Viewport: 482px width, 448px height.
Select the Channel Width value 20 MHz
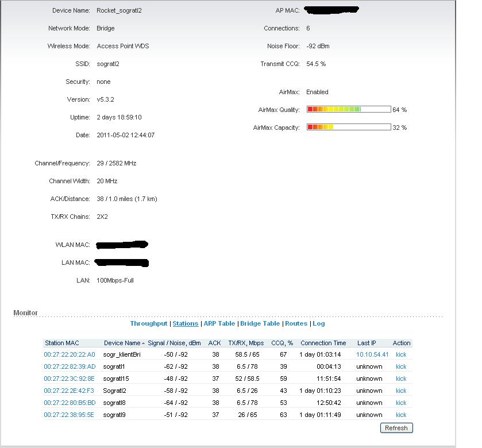point(107,181)
